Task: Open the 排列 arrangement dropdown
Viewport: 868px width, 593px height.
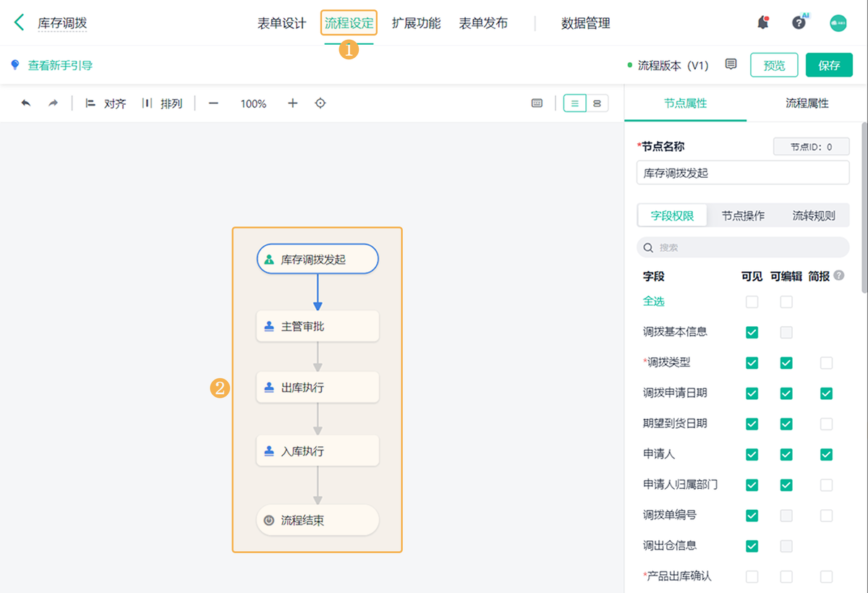Action: (162, 103)
